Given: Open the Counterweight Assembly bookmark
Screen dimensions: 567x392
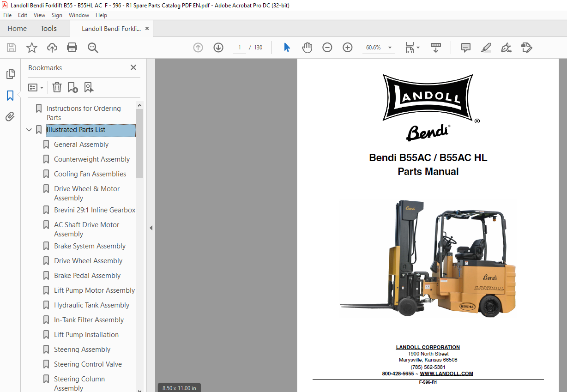Looking at the screenshot, I should tap(92, 159).
